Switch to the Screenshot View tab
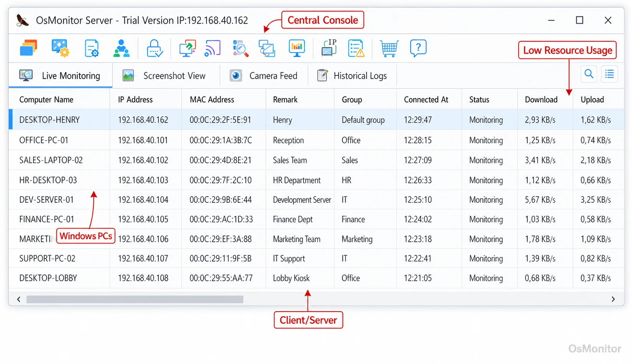The height and width of the screenshot is (364, 633). pyautogui.click(x=164, y=76)
